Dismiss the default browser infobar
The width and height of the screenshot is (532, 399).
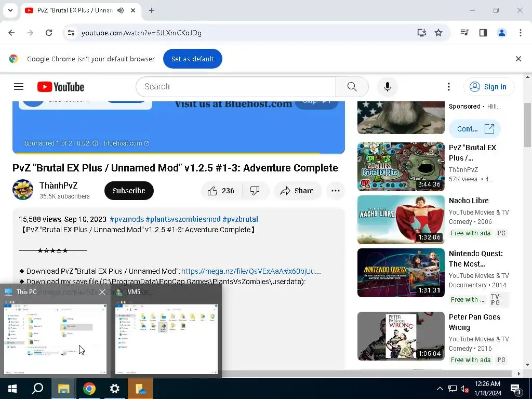pos(518,59)
